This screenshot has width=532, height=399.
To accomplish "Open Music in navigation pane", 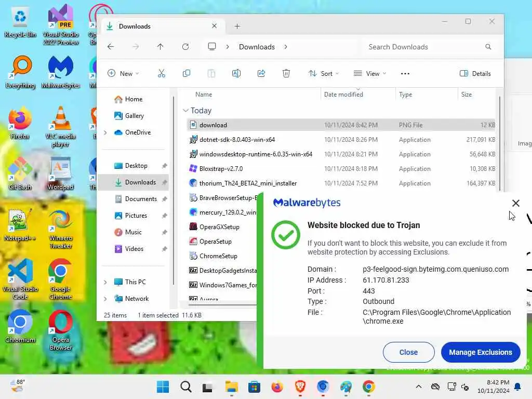I will point(133,232).
